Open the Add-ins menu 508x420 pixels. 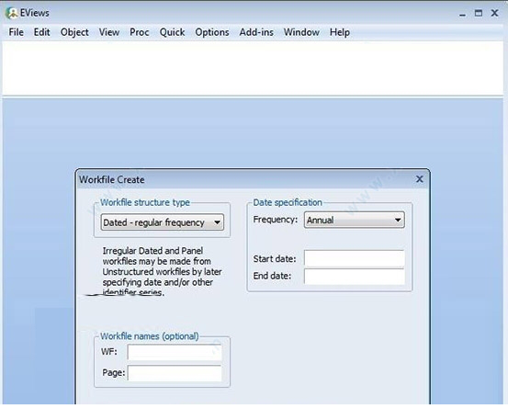tap(256, 32)
